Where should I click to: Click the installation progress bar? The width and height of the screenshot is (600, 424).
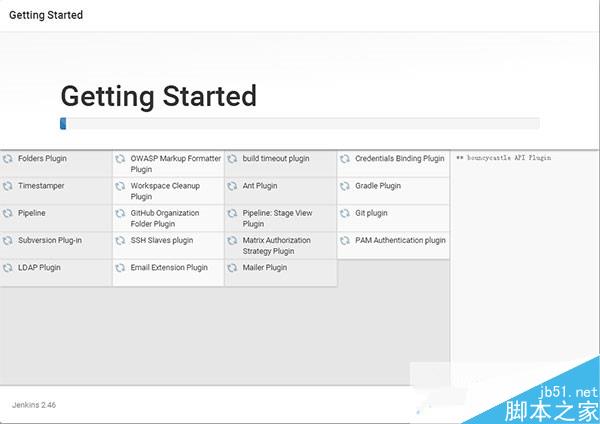tap(300, 124)
